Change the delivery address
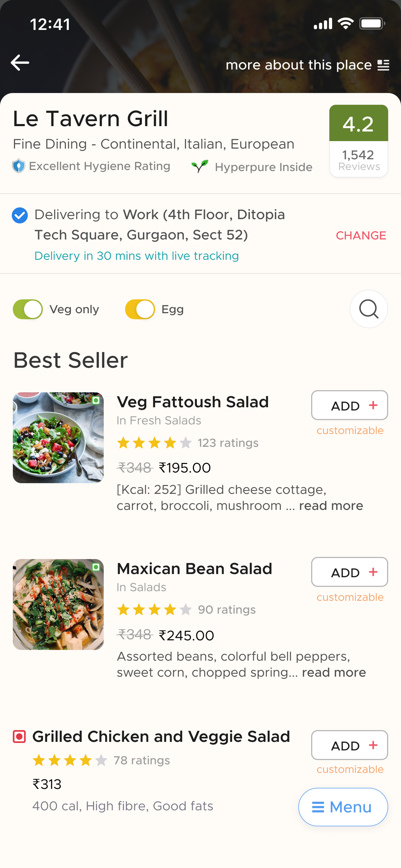Image resolution: width=401 pixels, height=868 pixels. (x=361, y=236)
